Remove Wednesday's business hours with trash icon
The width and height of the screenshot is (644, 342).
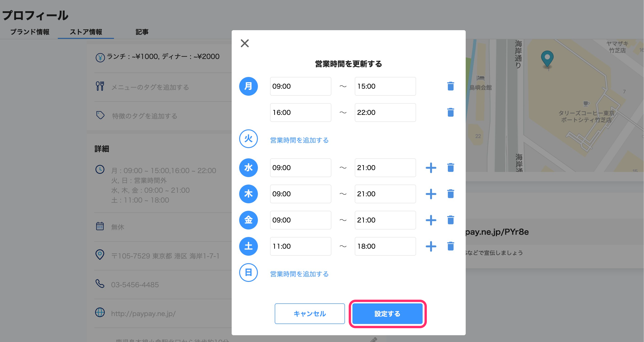[x=450, y=168]
